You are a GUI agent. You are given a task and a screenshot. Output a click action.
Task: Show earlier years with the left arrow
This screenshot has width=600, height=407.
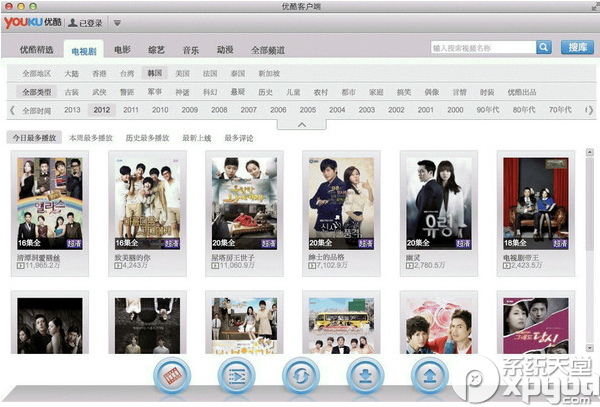12,111
